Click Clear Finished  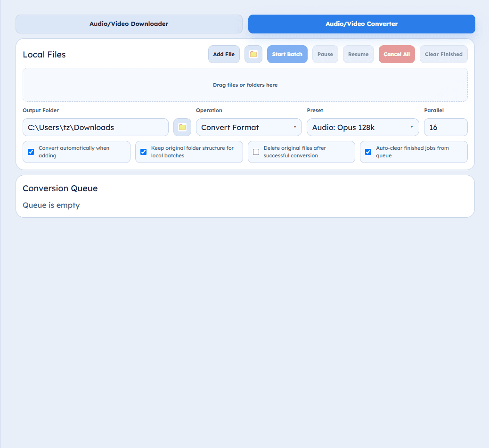pos(443,54)
